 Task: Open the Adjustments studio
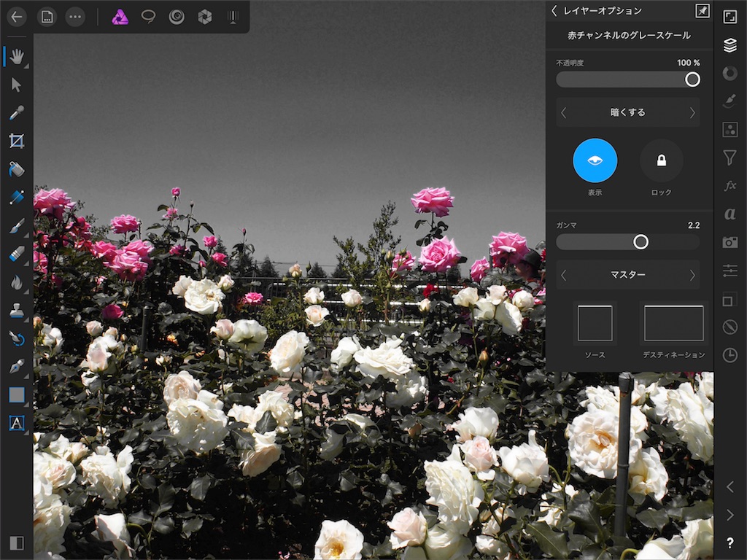point(729,130)
